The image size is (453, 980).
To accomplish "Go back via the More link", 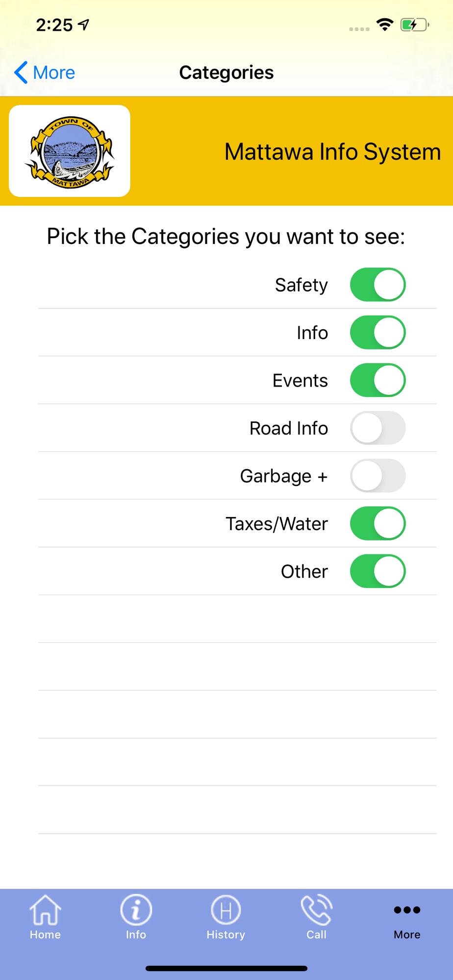I will 54,73.
